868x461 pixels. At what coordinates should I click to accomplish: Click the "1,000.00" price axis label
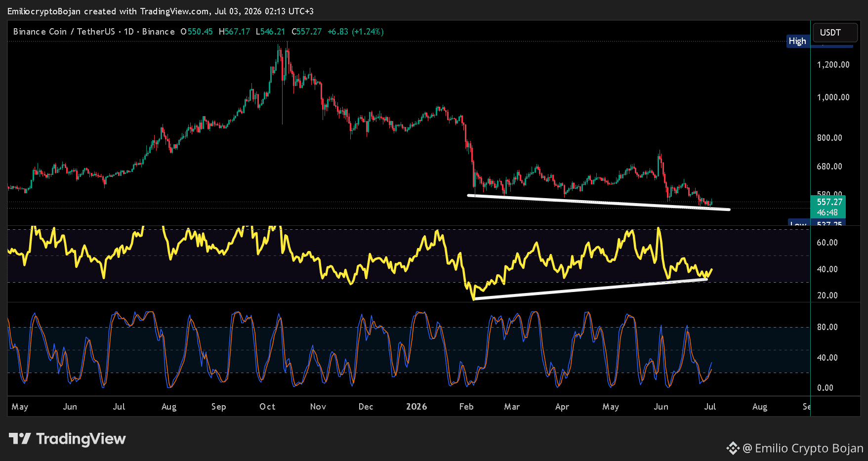click(x=833, y=97)
